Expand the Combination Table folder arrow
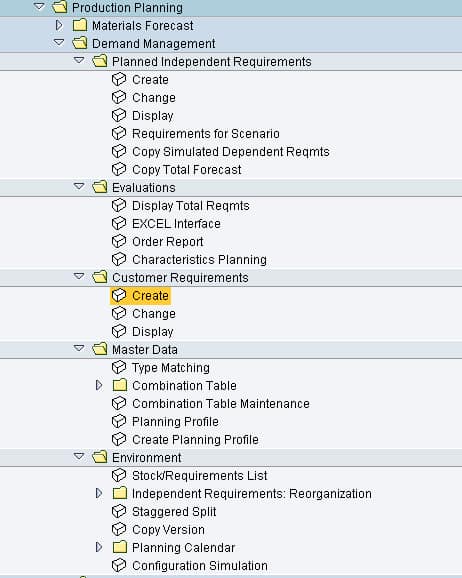462x578 pixels. point(99,385)
